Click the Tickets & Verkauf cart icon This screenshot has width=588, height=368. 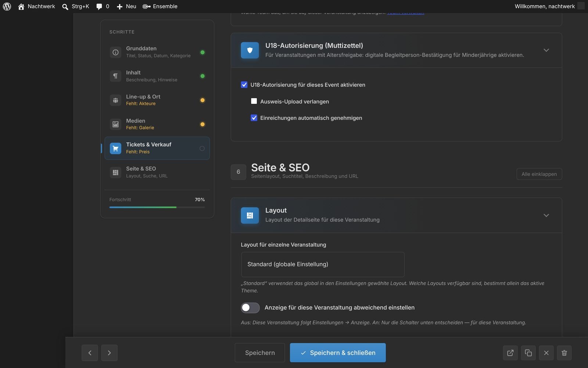115,148
